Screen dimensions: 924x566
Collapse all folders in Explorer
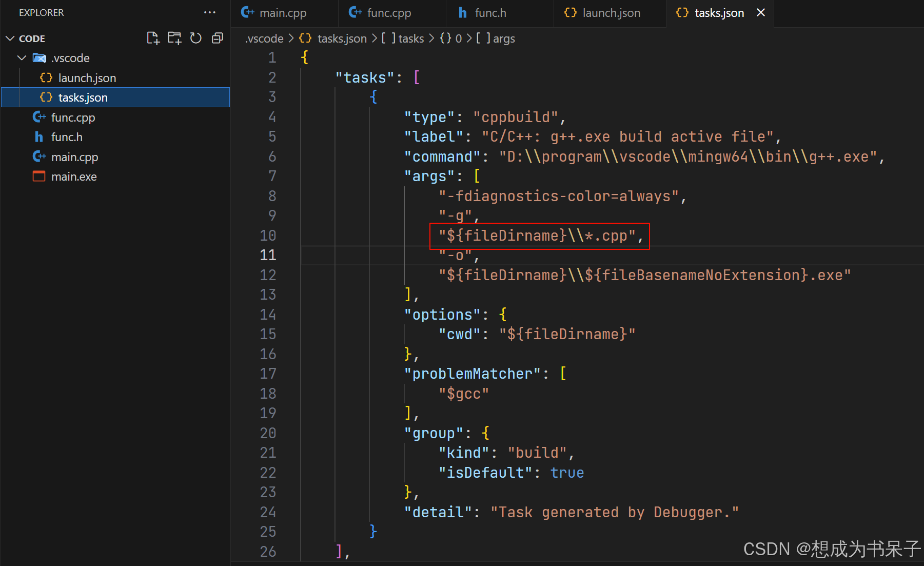(x=217, y=38)
